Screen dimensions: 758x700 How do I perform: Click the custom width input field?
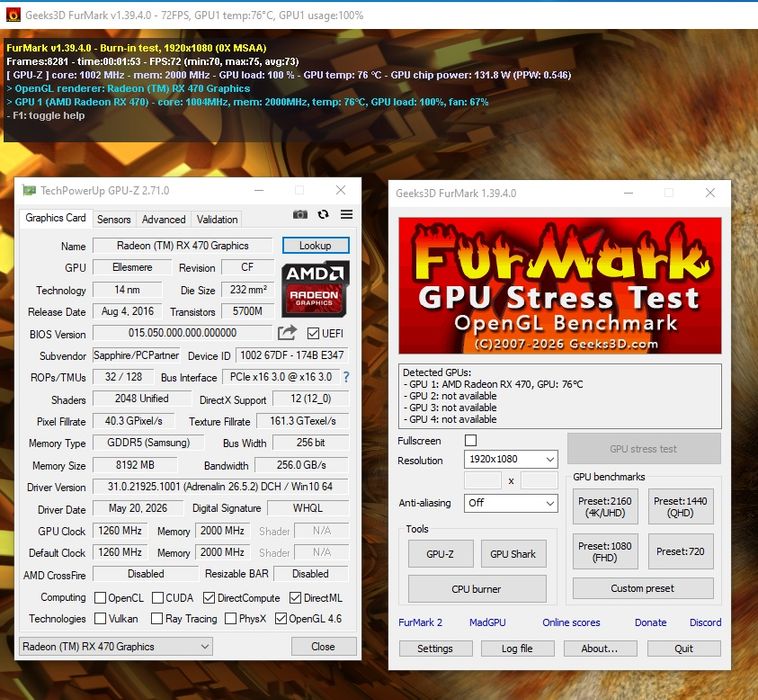[482, 481]
